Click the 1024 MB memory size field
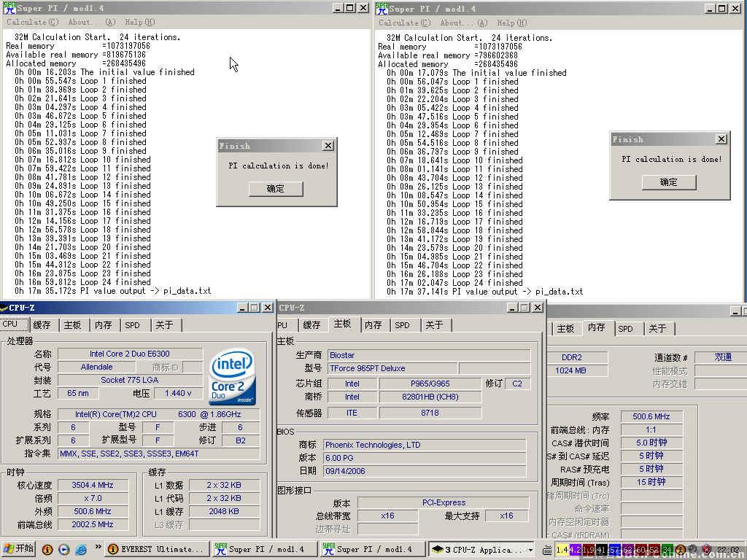This screenshot has width=747, height=560. coord(577,371)
